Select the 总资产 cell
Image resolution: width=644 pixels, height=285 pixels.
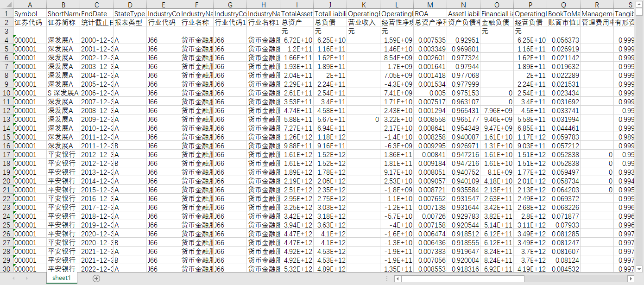(297, 22)
